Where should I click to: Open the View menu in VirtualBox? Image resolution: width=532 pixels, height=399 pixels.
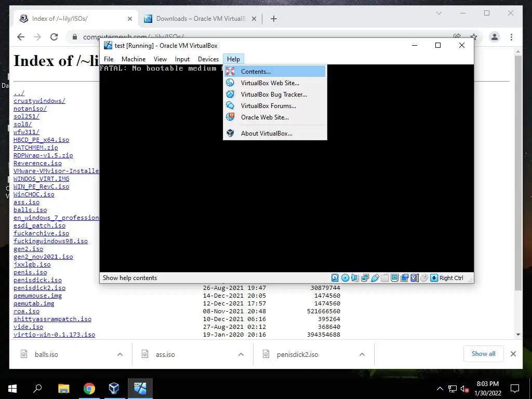(x=160, y=59)
